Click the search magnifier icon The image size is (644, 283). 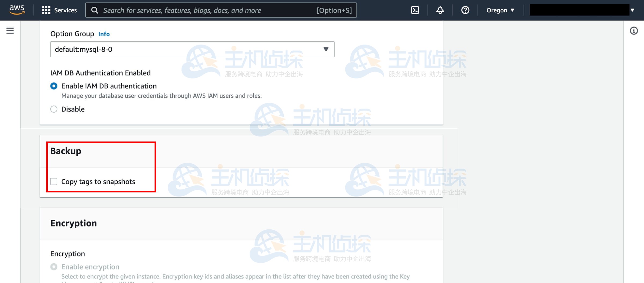(95, 10)
